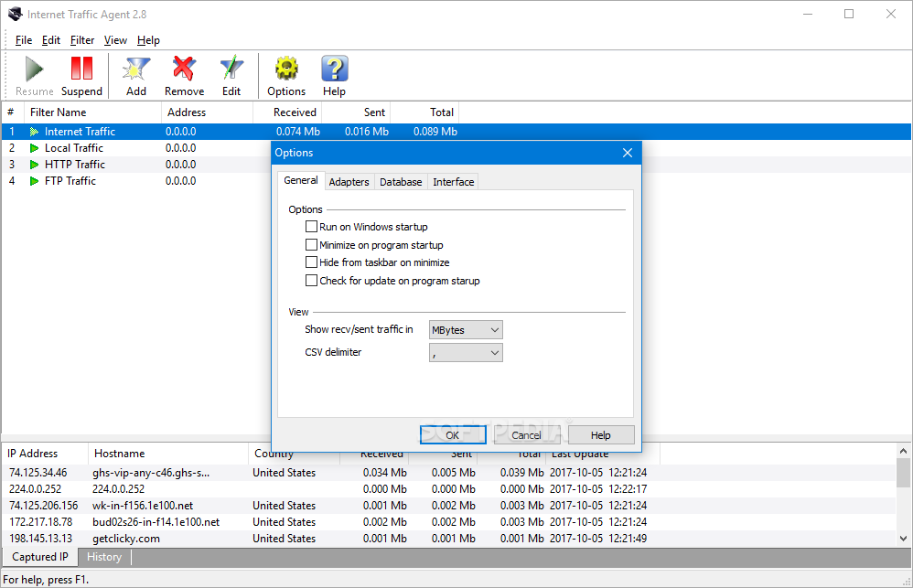Select the General tab in Options
The image size is (913, 588).
(x=300, y=180)
